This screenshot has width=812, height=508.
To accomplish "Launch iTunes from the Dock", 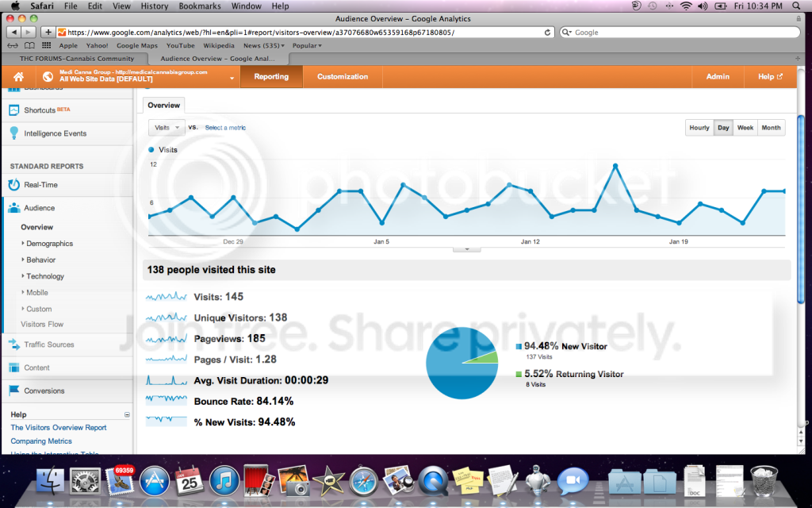I will 224,482.
